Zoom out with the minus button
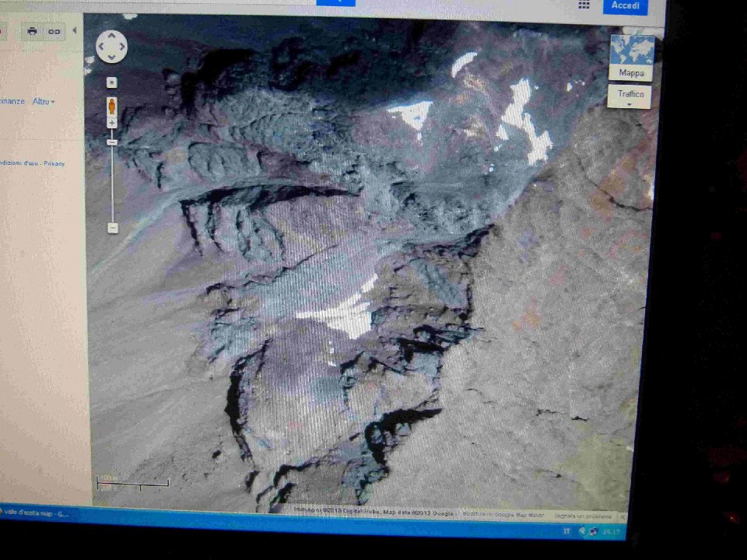747x560 pixels. pyautogui.click(x=112, y=228)
